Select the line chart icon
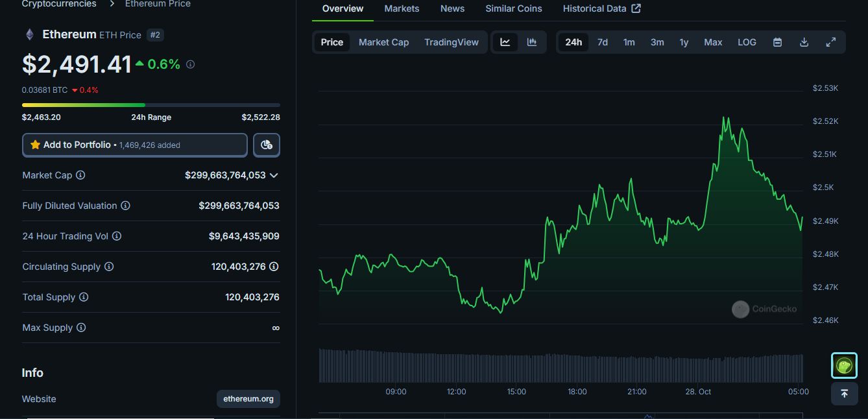 tap(505, 42)
